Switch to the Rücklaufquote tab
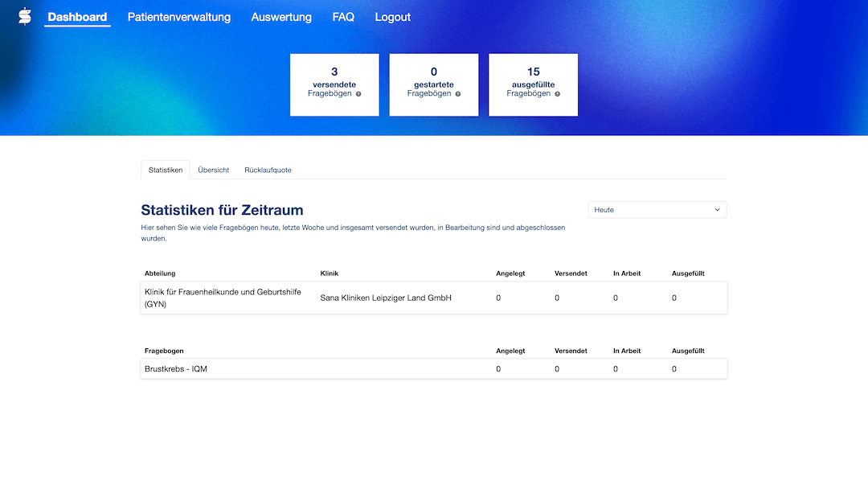The image size is (868, 489). pos(268,170)
